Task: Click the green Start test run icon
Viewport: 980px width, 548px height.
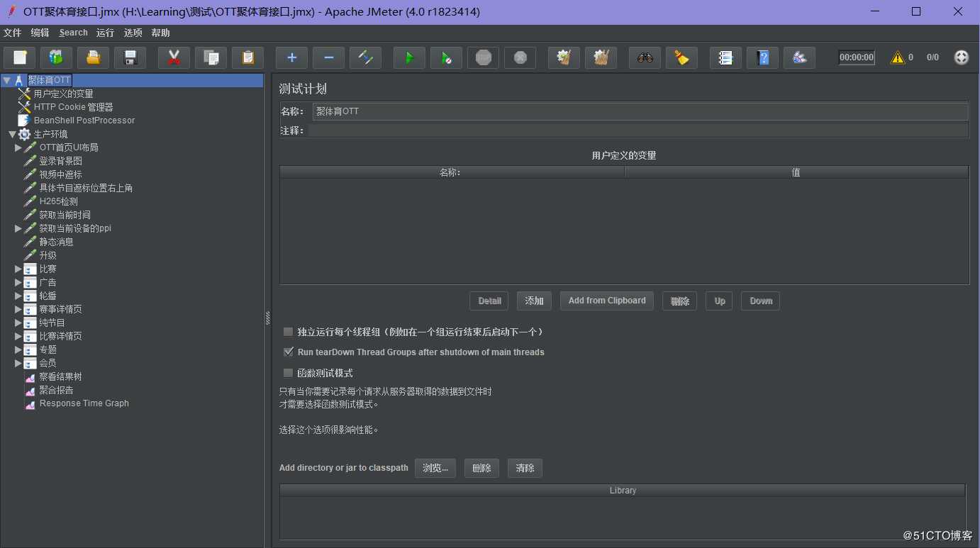Action: pyautogui.click(x=409, y=58)
